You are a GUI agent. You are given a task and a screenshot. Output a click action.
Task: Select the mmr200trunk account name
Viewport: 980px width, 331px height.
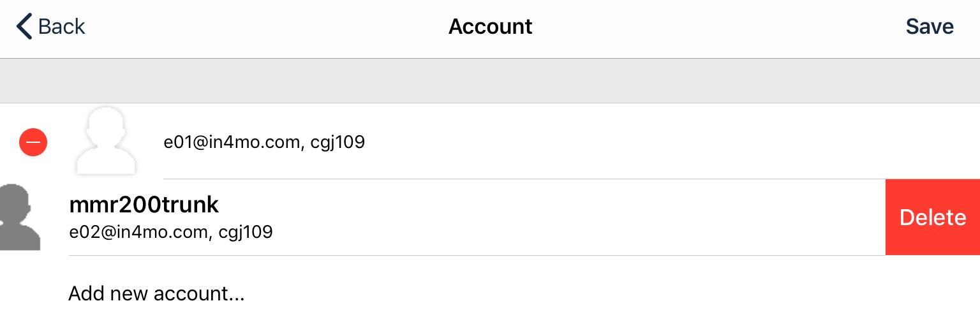[144, 205]
